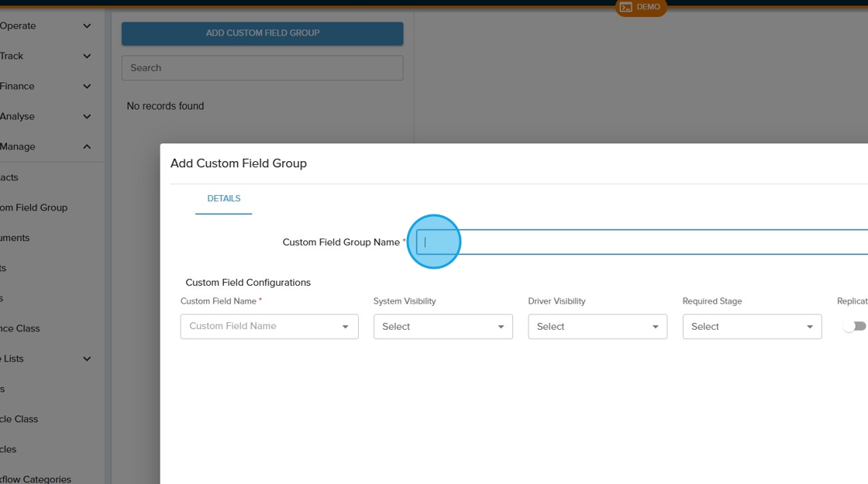868x484 pixels.
Task: Open the System Visibility dropdown
Action: click(x=443, y=327)
